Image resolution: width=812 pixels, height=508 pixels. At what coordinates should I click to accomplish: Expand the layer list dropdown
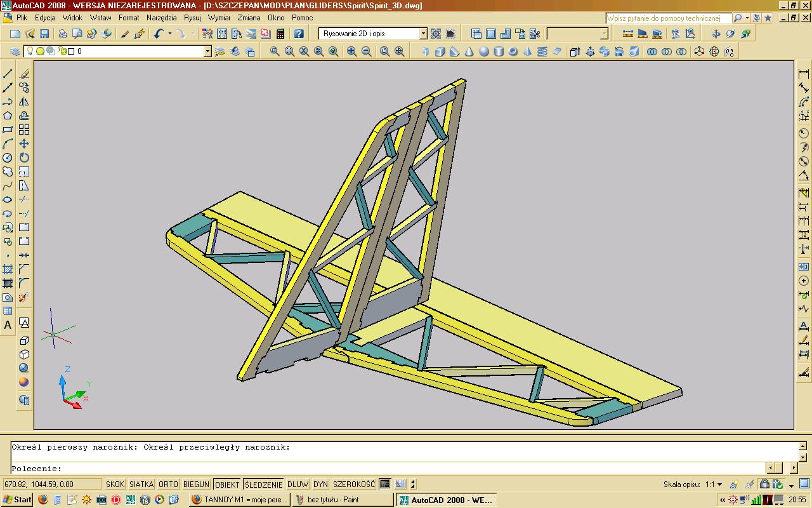(207, 51)
